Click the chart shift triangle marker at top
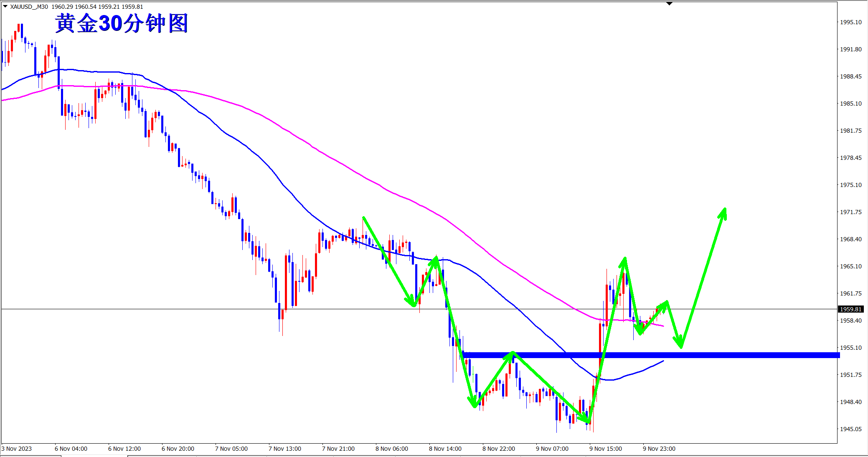This screenshot has width=868, height=457. click(669, 4)
